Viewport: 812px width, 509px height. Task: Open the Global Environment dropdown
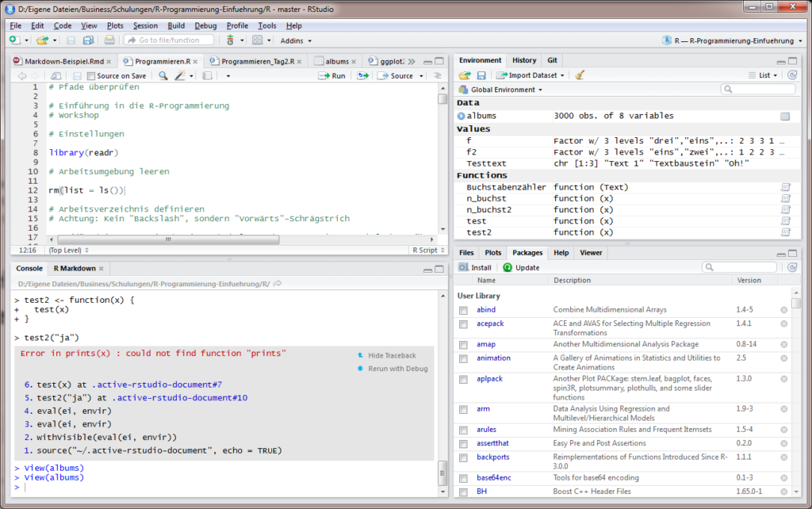pos(501,90)
